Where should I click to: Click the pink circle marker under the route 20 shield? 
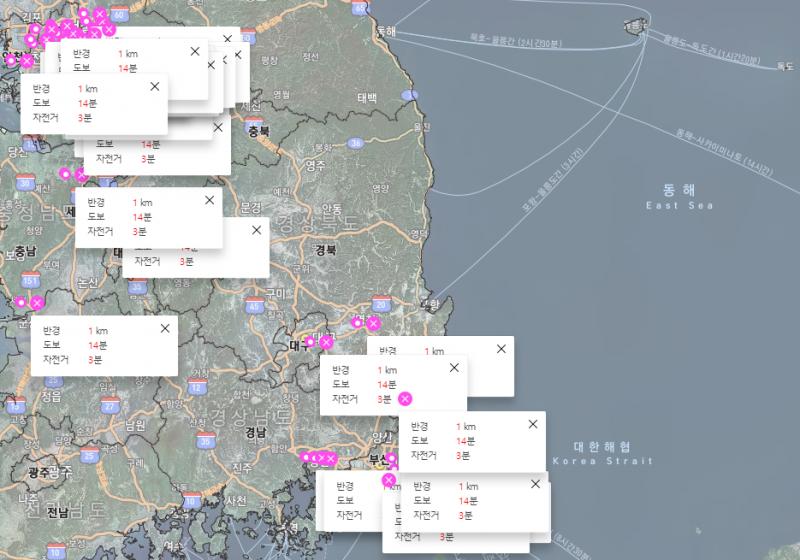(x=357, y=322)
